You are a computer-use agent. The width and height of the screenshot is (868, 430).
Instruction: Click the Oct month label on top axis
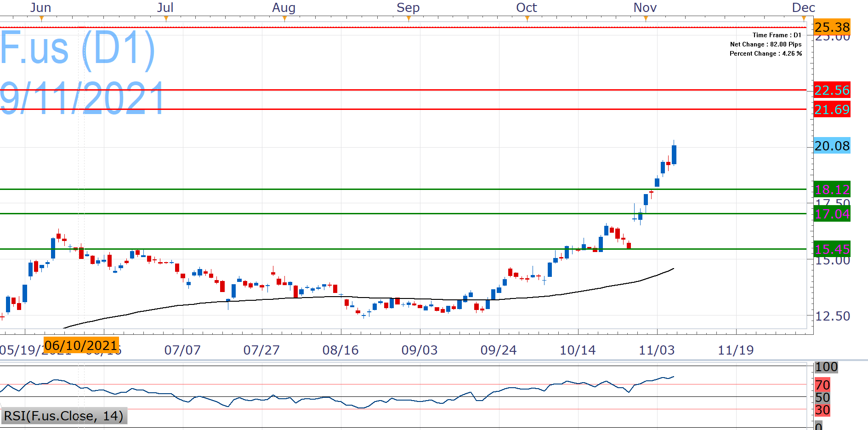(526, 8)
